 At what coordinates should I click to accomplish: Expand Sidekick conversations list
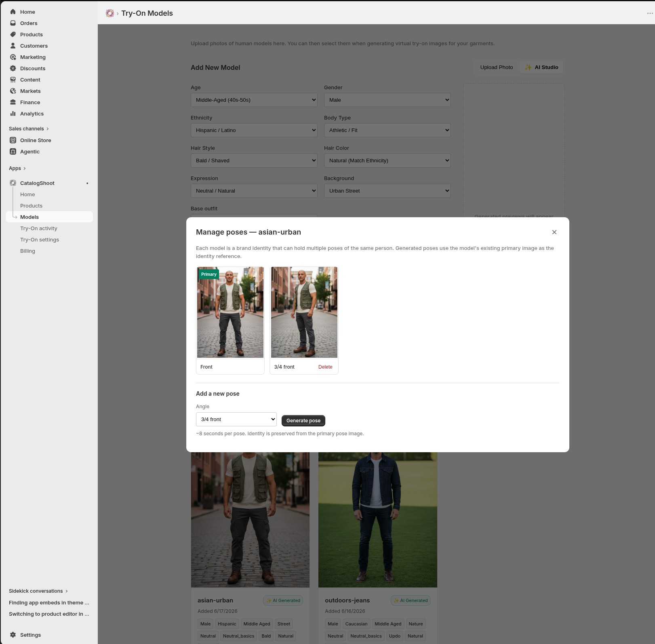coord(38,591)
